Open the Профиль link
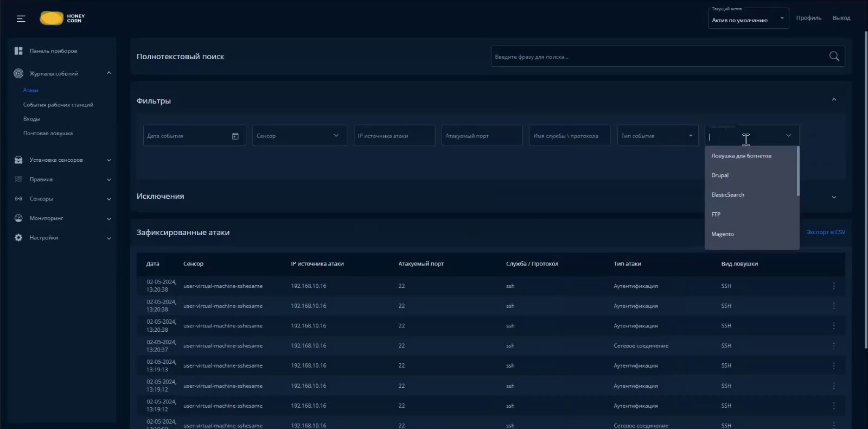868x429 pixels. [x=809, y=18]
